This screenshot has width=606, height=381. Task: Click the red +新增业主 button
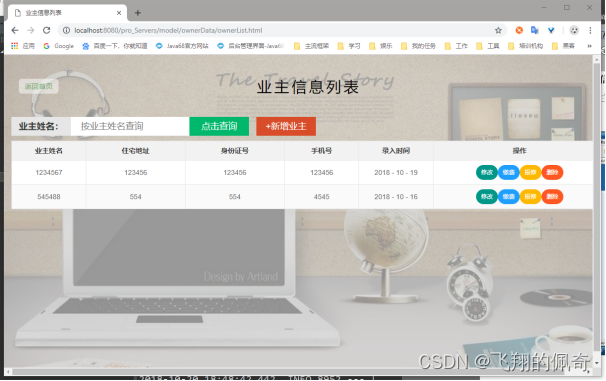[x=286, y=126]
